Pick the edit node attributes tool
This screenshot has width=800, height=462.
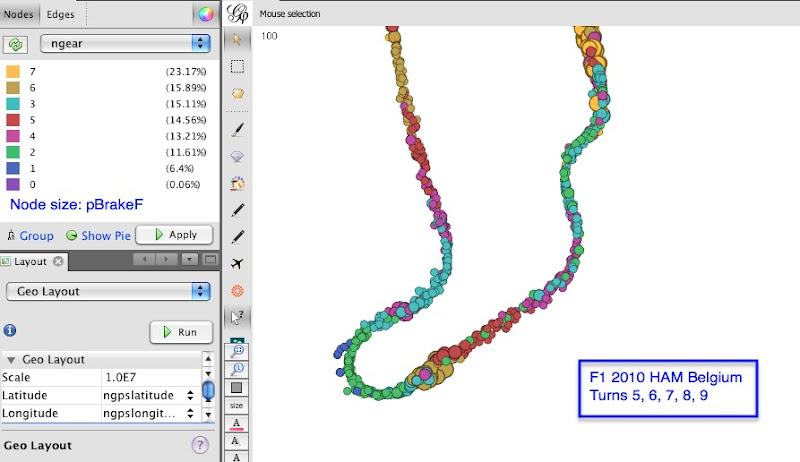tap(237, 317)
